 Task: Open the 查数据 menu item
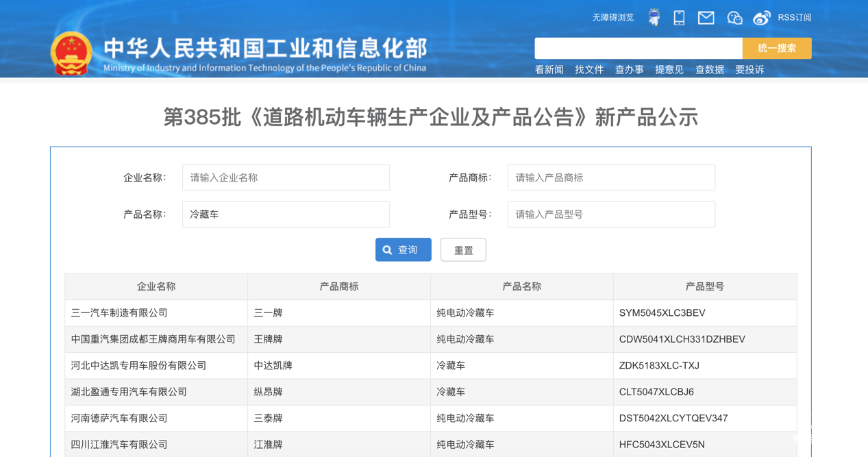coord(710,69)
